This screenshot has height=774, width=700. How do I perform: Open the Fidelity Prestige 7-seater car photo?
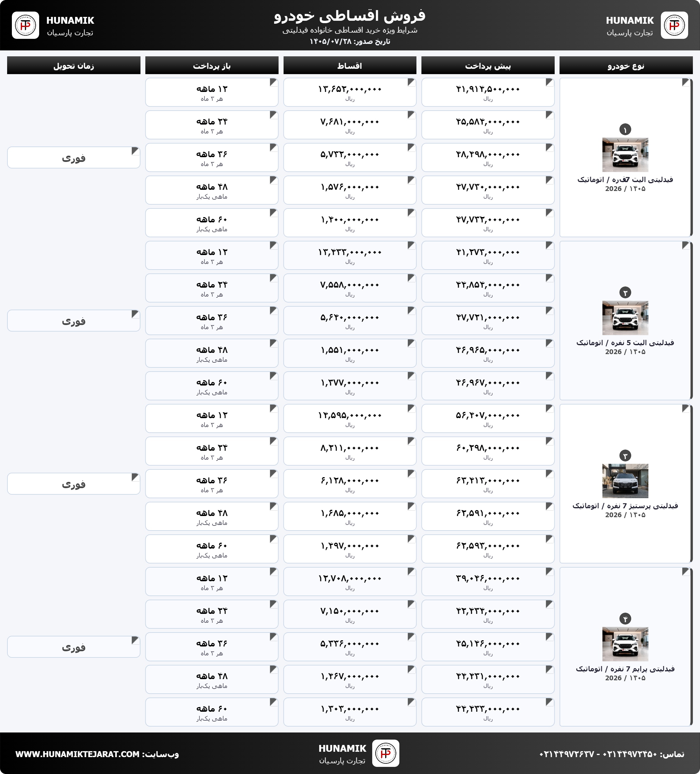[625, 481]
